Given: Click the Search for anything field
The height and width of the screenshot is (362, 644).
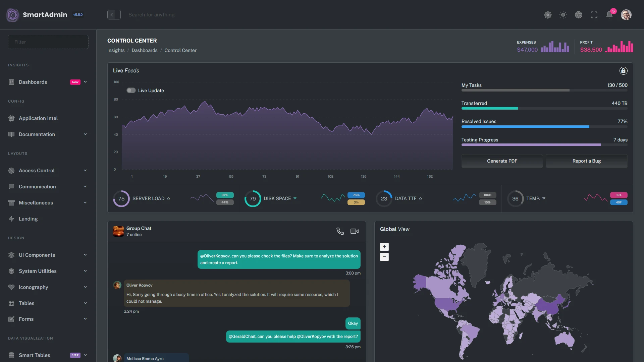Looking at the screenshot, I should click(x=151, y=15).
